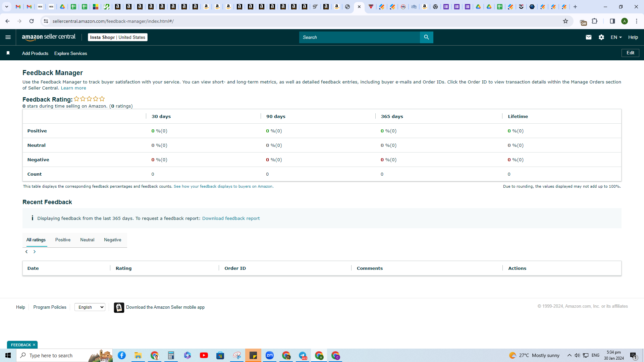The width and height of the screenshot is (644, 362).
Task: Click the Order ID column header
Action: tap(235, 268)
